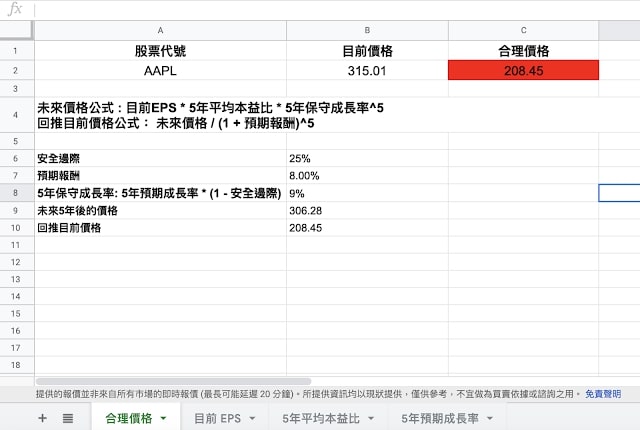The width and height of the screenshot is (640, 430).
Task: Add a new sheet with plus icon
Action: [x=42, y=418]
